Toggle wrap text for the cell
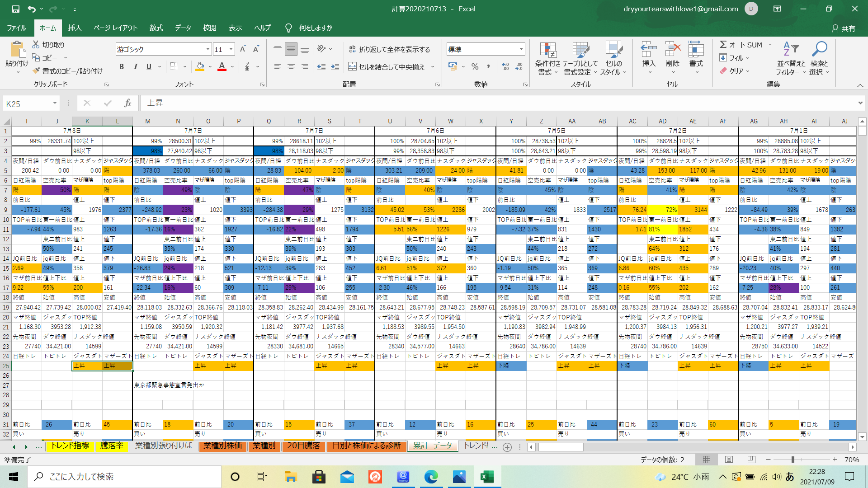The height and width of the screenshot is (488, 868). coord(389,49)
